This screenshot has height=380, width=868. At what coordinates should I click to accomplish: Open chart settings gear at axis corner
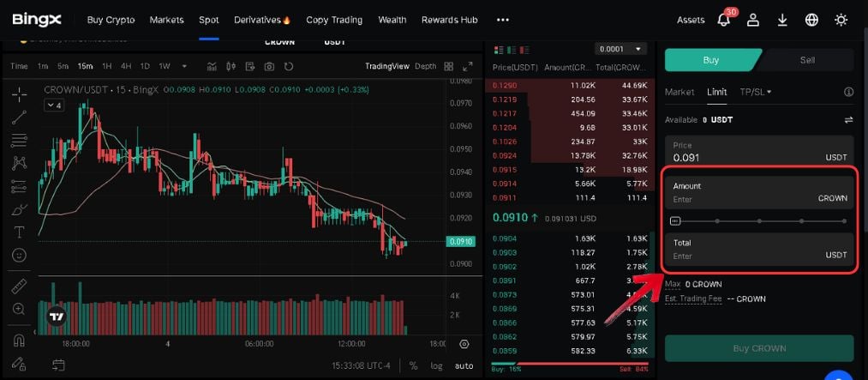pyautogui.click(x=464, y=344)
